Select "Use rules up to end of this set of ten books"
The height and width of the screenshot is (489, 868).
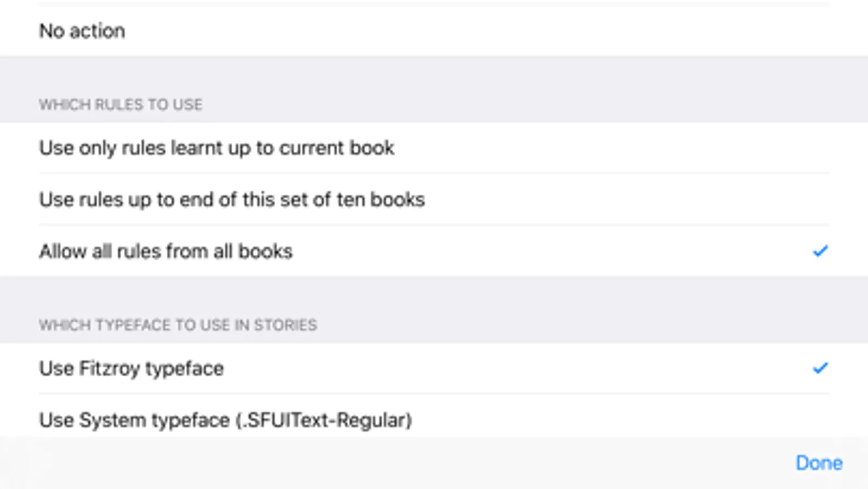coord(232,200)
